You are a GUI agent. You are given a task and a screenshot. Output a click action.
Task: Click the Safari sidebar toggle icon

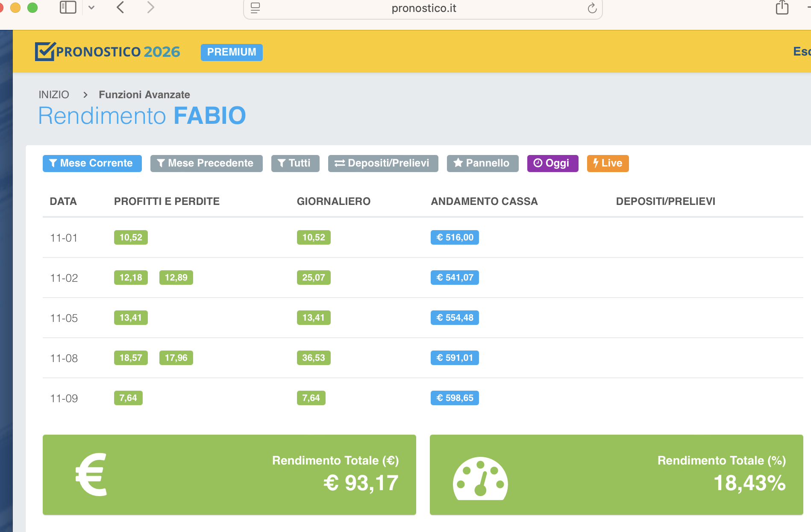pos(68,7)
